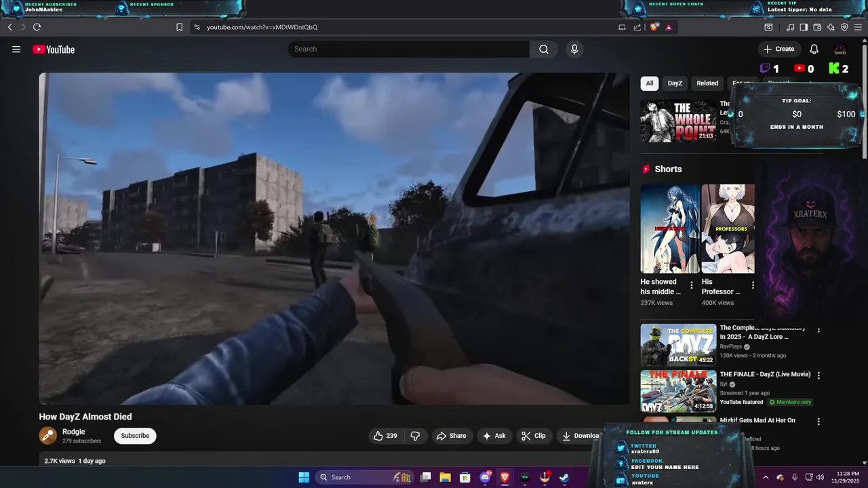Open options for 'He showed his middle' short

[x=692, y=285]
